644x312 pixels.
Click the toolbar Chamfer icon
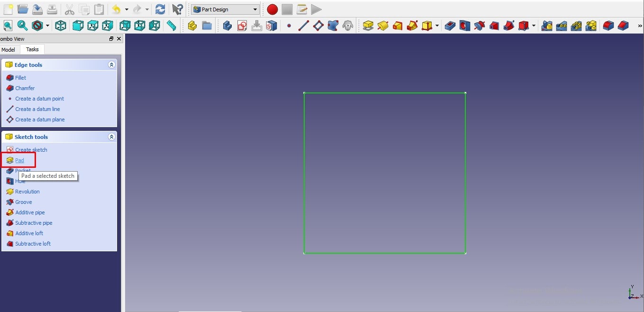pyautogui.click(x=623, y=26)
